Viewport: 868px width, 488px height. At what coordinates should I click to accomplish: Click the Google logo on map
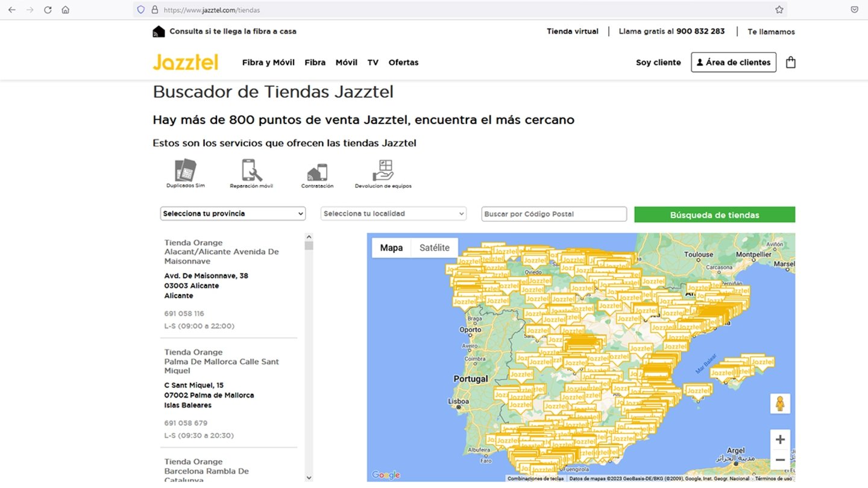pyautogui.click(x=386, y=475)
